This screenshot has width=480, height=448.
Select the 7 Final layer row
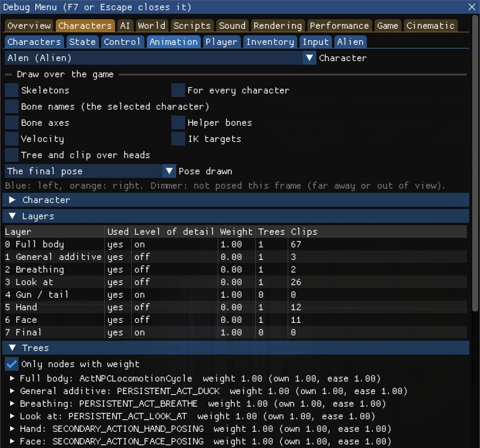[236, 332]
